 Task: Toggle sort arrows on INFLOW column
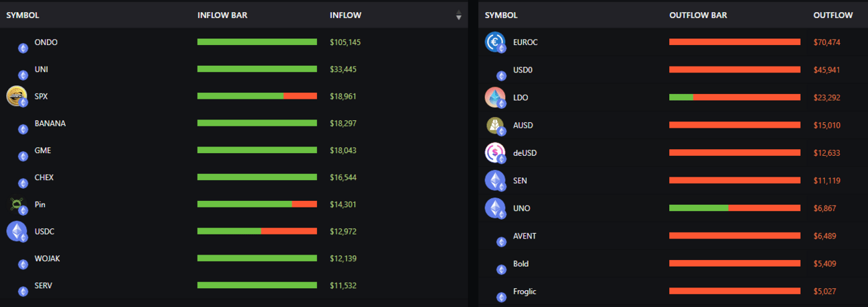(459, 15)
